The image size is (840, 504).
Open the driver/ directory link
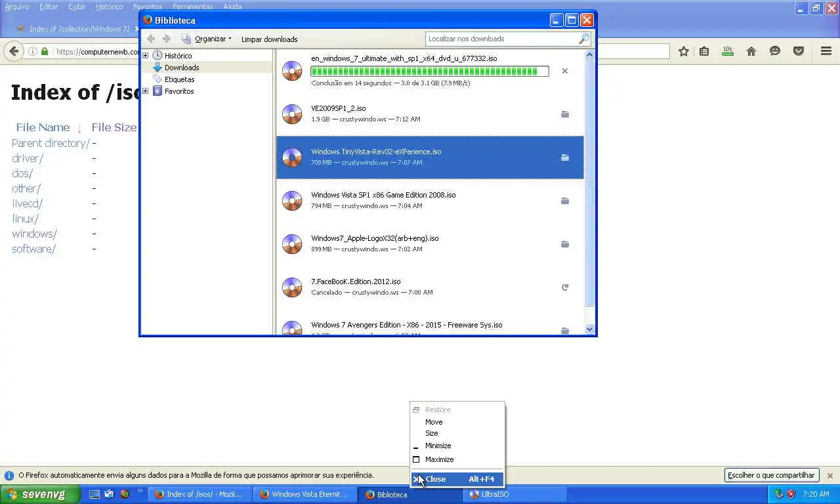pos(28,158)
